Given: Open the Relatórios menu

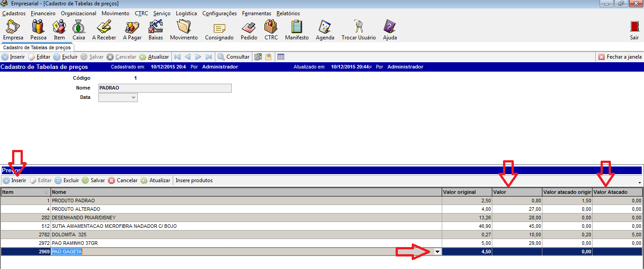Looking at the screenshot, I should tap(288, 13).
